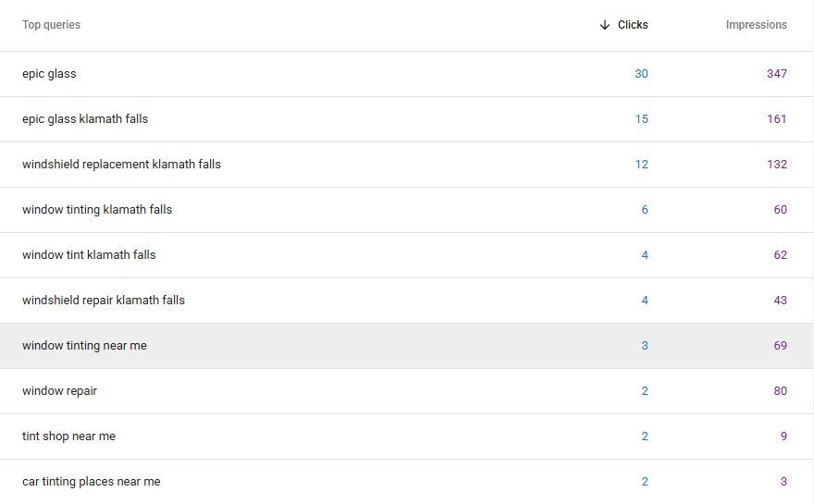
Task: Click impressions value 132
Action: point(777,165)
